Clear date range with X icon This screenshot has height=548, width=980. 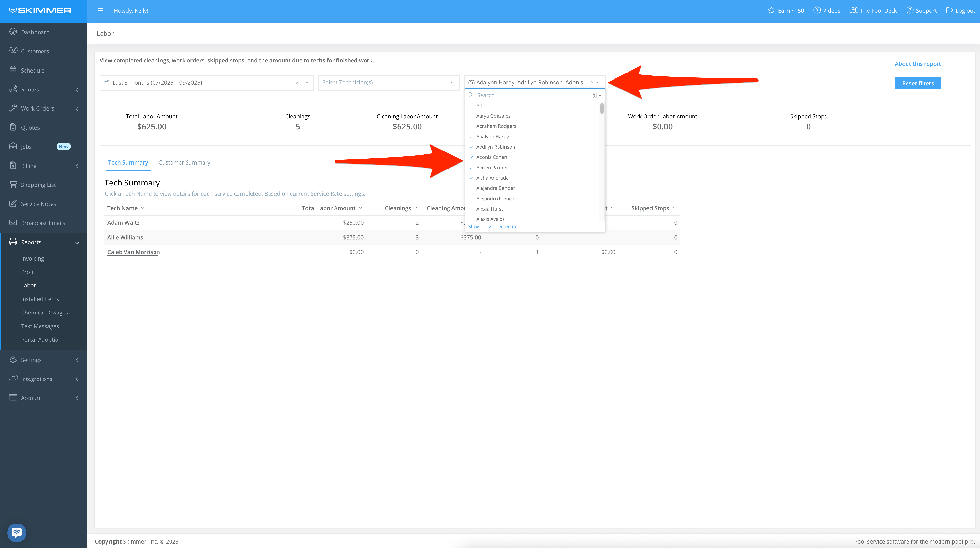(298, 83)
